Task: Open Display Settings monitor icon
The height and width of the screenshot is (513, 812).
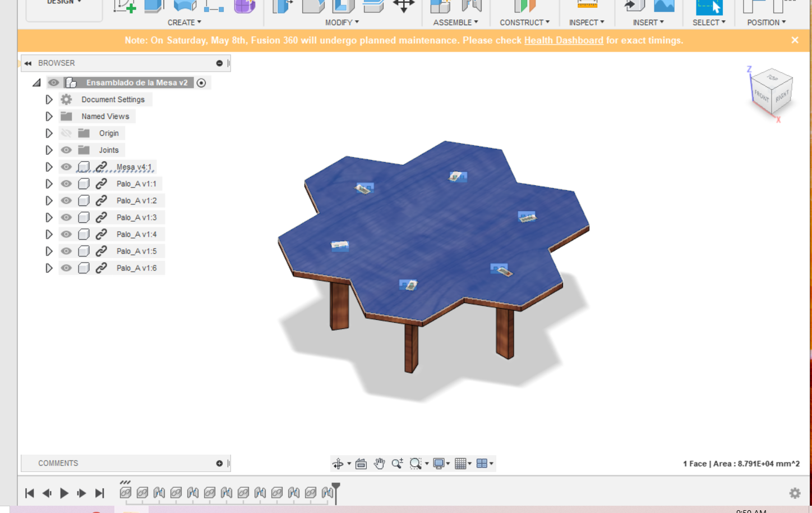Action: point(439,464)
